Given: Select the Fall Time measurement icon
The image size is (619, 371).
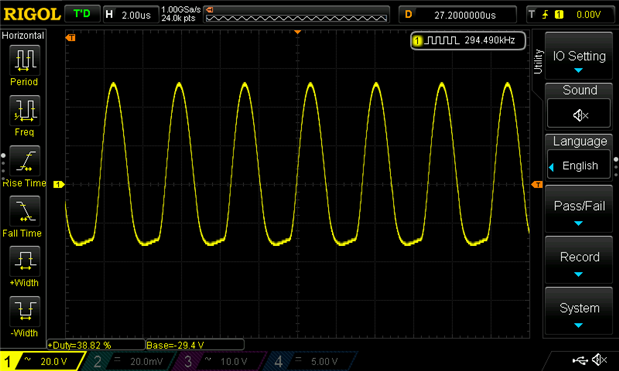Looking at the screenshot, I should click(x=24, y=211).
